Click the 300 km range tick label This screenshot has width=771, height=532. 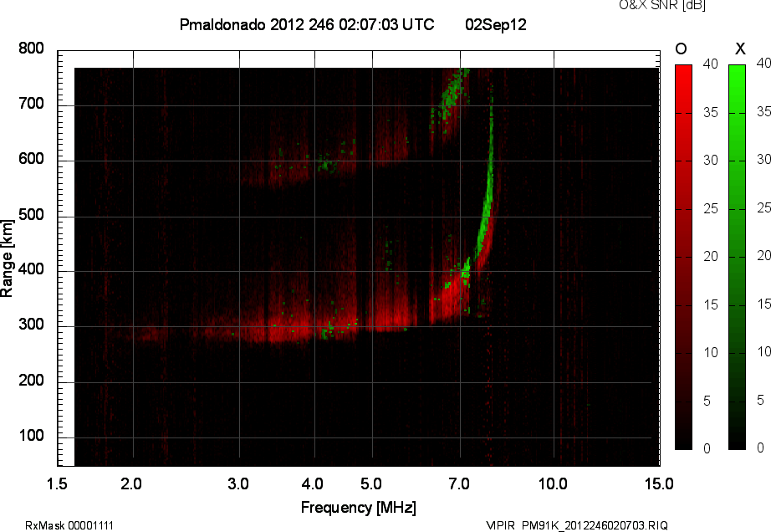pos(32,325)
